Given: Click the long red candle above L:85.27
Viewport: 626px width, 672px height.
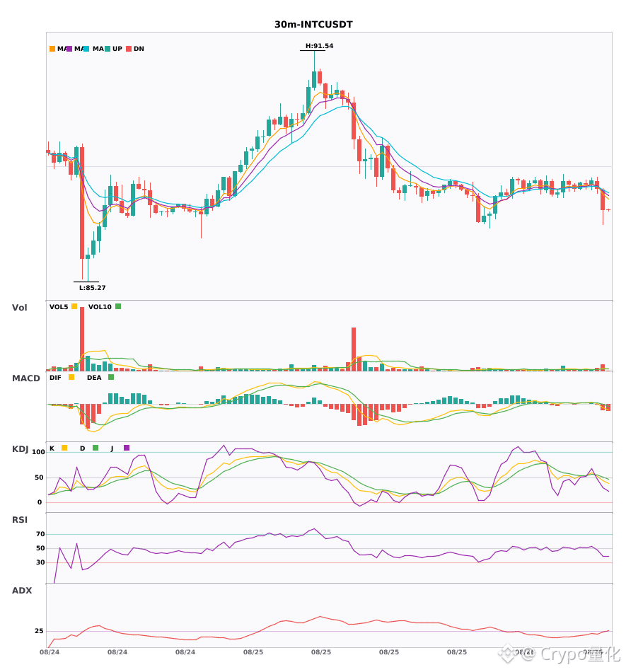Looking at the screenshot, I should pos(82,203).
